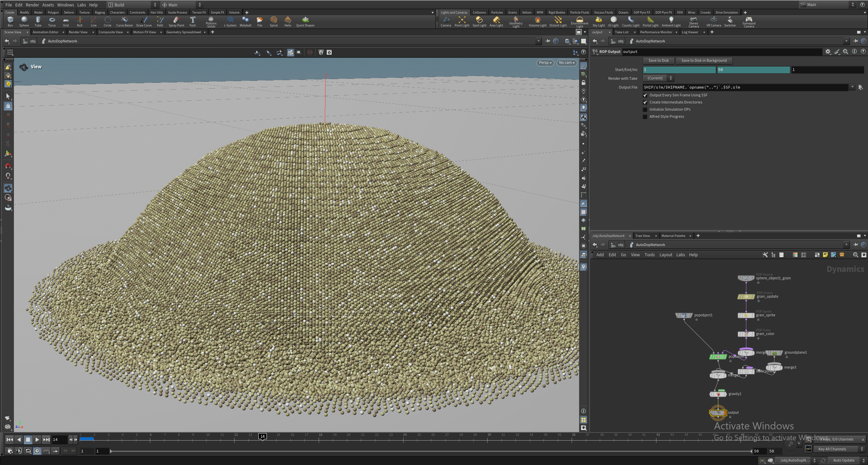This screenshot has height=465, width=868.
Task: Click the Spray Paint shelf tool
Action: (x=176, y=21)
